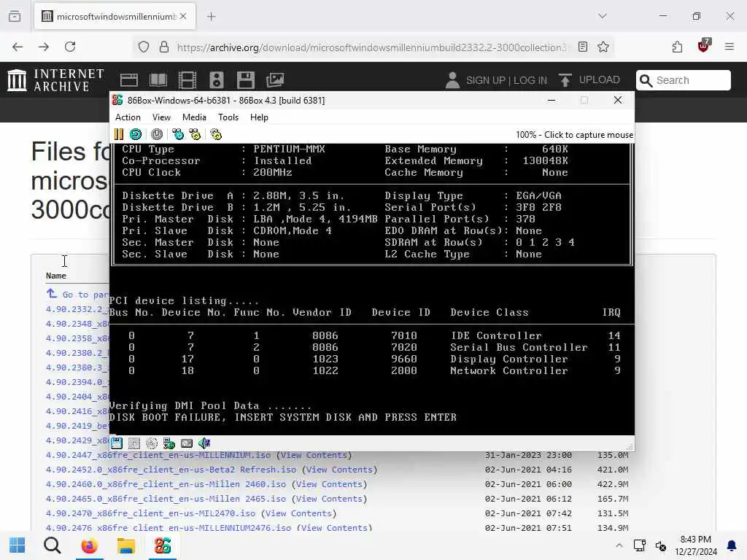Click the ACPI shutdown power icon

click(157, 135)
